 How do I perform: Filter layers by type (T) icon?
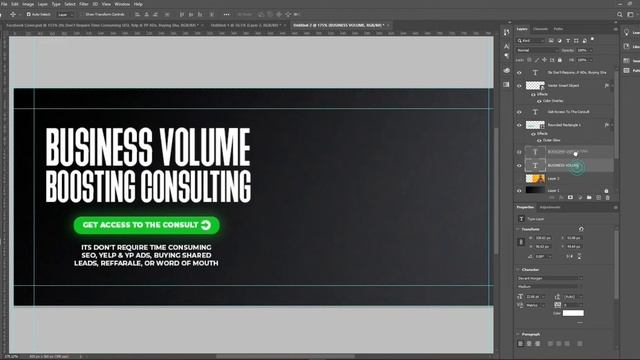pyautogui.click(x=568, y=40)
